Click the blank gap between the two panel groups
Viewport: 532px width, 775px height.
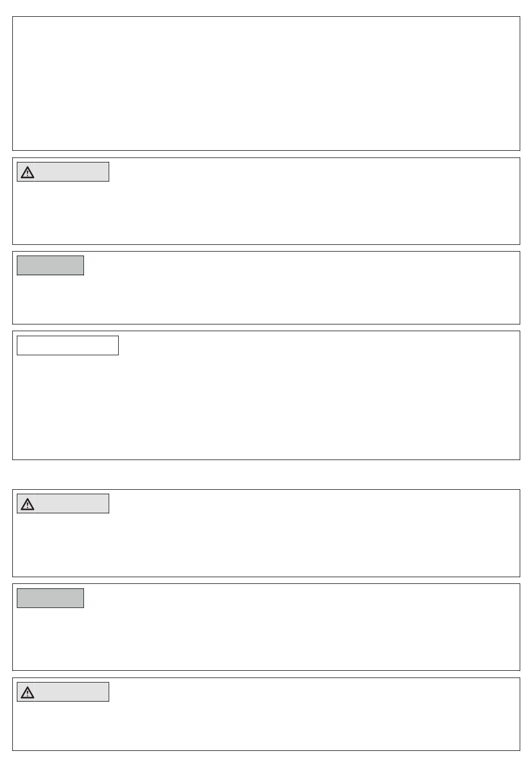(266, 475)
